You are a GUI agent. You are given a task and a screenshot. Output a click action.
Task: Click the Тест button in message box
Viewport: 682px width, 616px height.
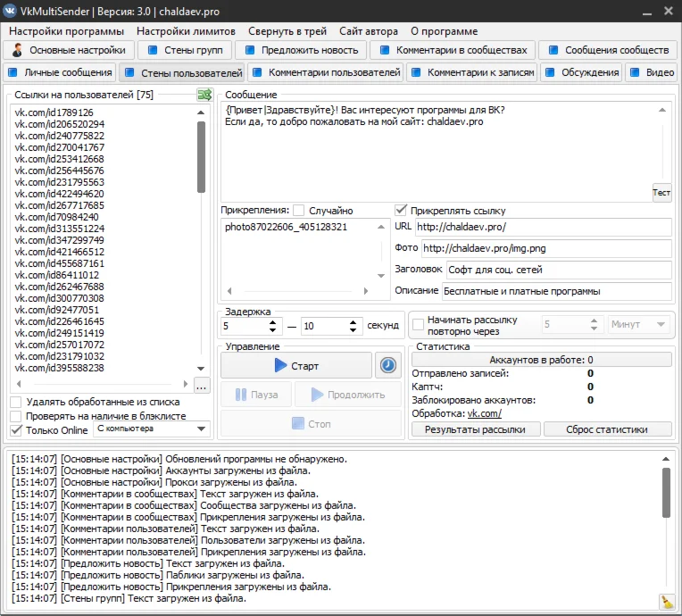coord(661,192)
